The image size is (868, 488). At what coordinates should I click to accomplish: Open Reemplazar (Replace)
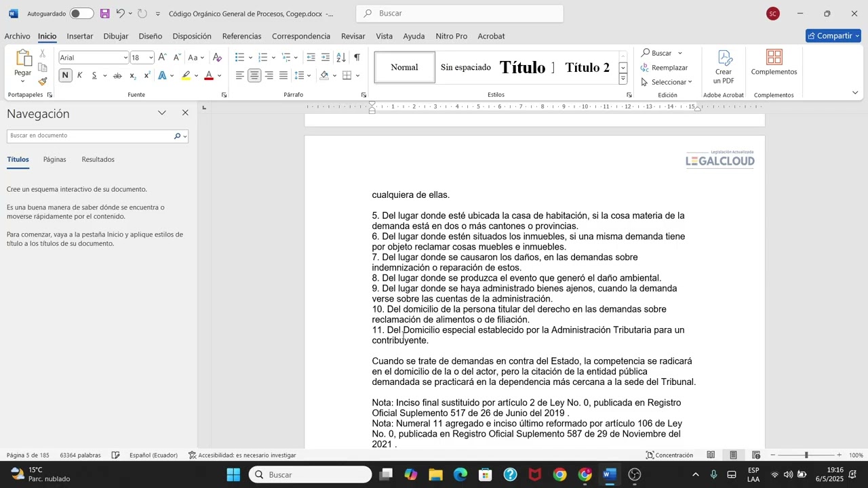pos(664,68)
